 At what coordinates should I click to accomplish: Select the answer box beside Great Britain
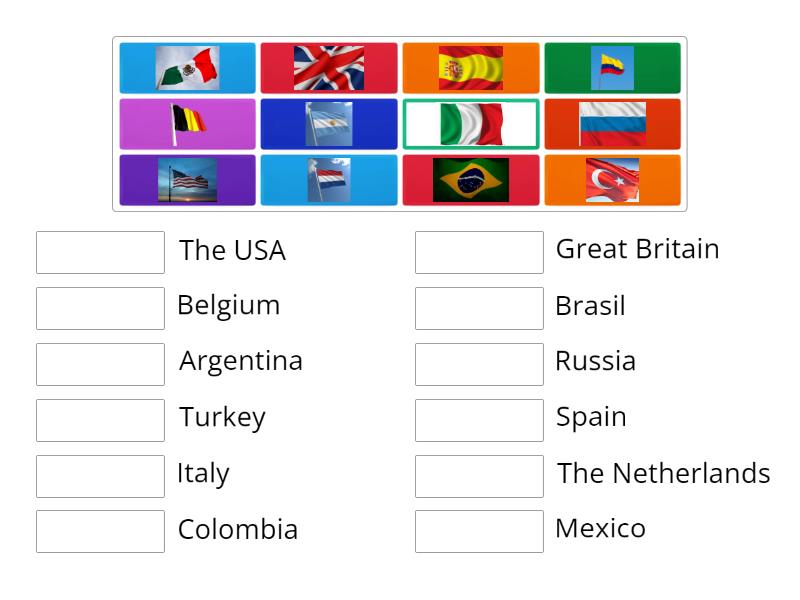coord(479,252)
